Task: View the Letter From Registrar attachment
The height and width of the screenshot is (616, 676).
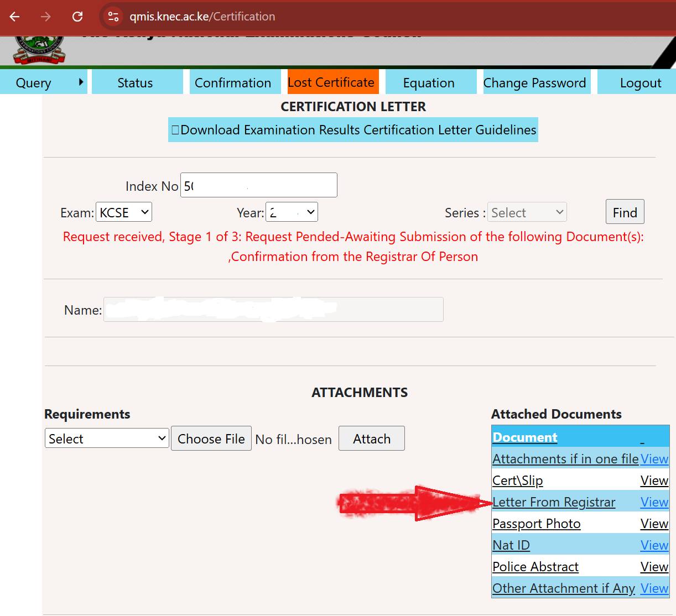Action: 654,502
